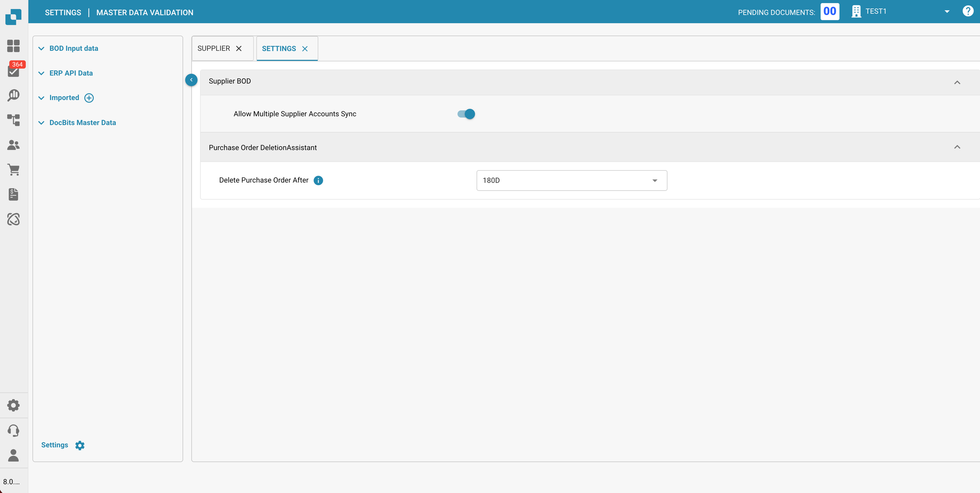Click the info icon beside Delete Purchase Order After
980x493 pixels.
click(318, 180)
